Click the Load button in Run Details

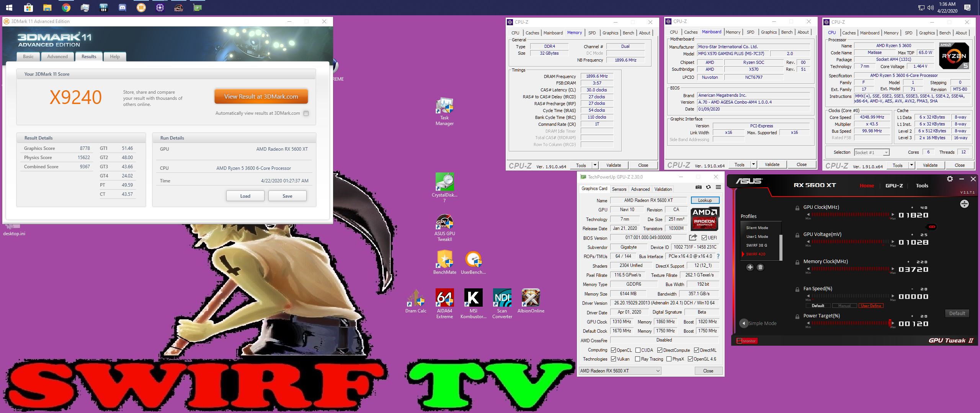coord(245,196)
